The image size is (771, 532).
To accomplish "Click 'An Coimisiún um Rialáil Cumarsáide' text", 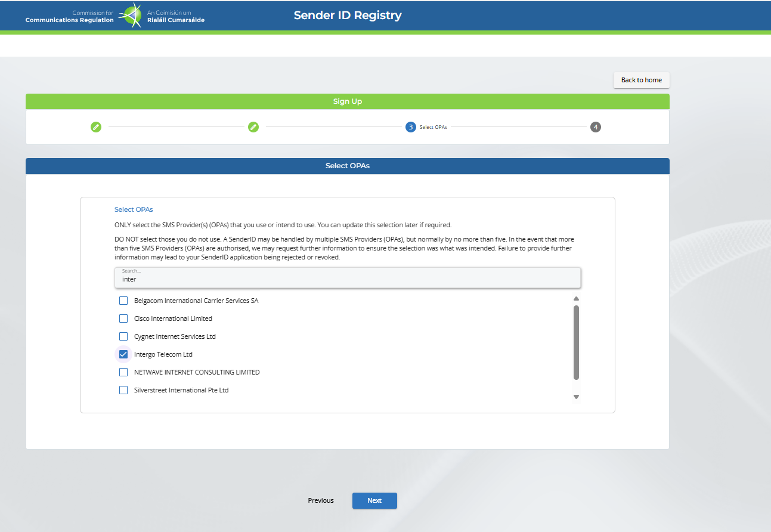I will (x=176, y=16).
